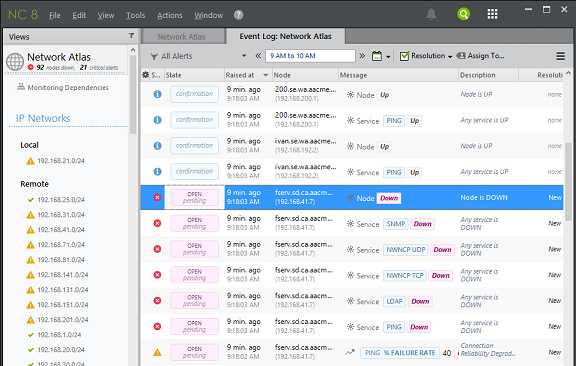The height and width of the screenshot is (366, 576).
Task: Open the All Alerts dropdown arrow
Action: 244,56
